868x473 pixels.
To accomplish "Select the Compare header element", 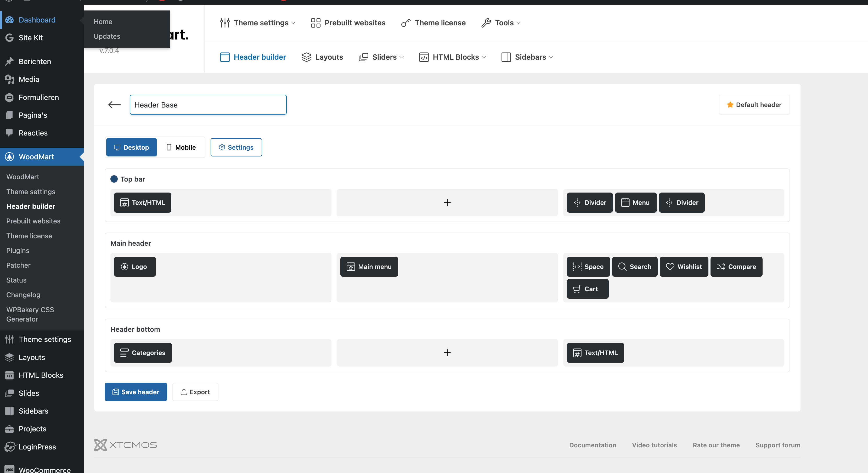I will [736, 267].
